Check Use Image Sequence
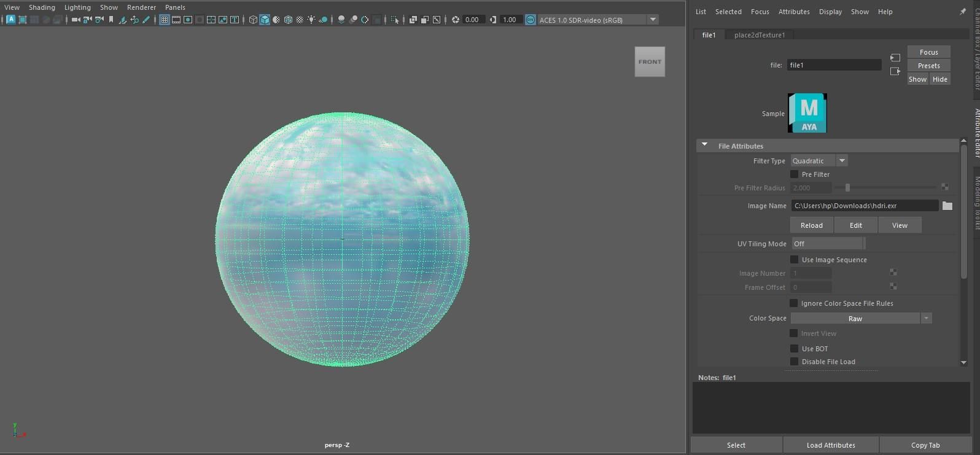This screenshot has width=980, height=455. point(794,260)
